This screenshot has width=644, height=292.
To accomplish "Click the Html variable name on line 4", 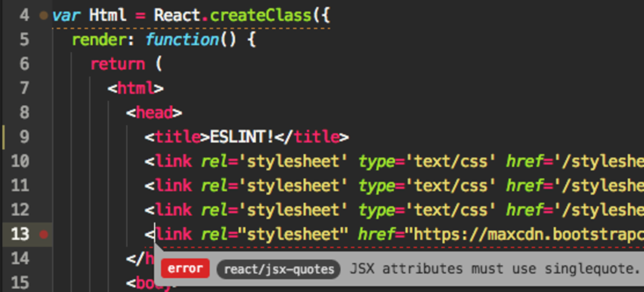I will pos(106,15).
